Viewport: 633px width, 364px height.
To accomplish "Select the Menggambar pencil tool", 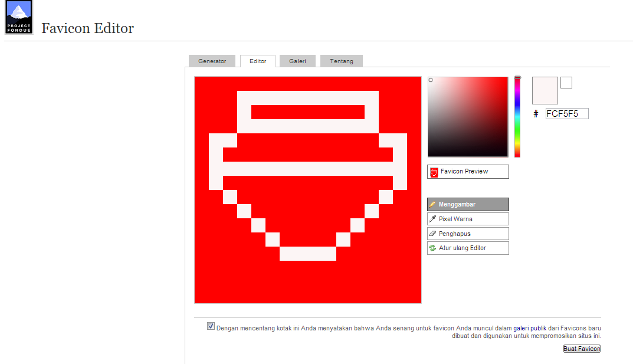I will [468, 204].
